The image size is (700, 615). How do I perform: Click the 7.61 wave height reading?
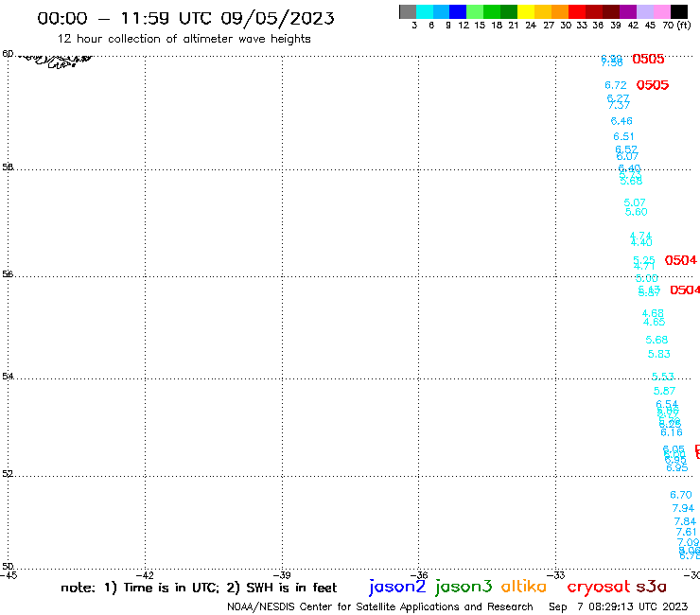tap(687, 532)
